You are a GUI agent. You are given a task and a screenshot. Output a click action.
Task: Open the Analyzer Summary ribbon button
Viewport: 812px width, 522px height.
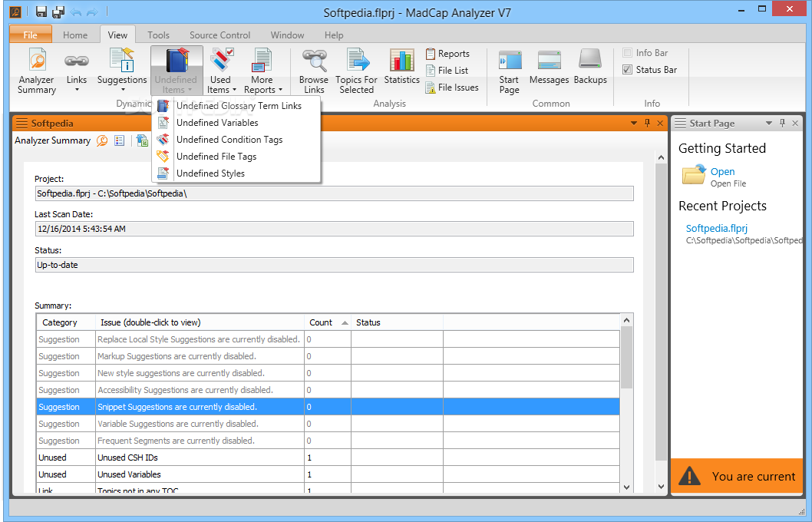(36, 71)
